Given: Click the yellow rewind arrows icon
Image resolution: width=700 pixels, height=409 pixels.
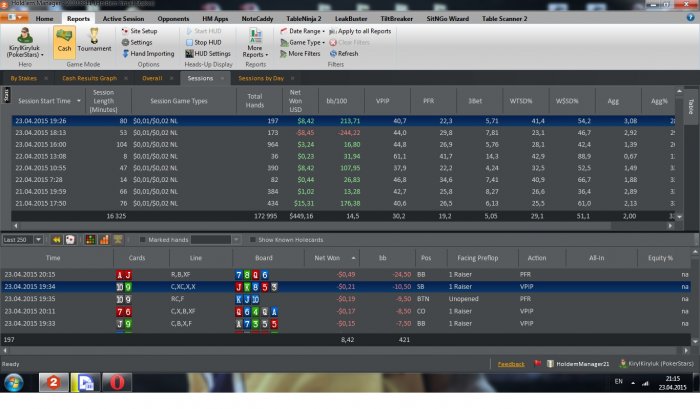Looking at the screenshot, I should click(56, 240).
